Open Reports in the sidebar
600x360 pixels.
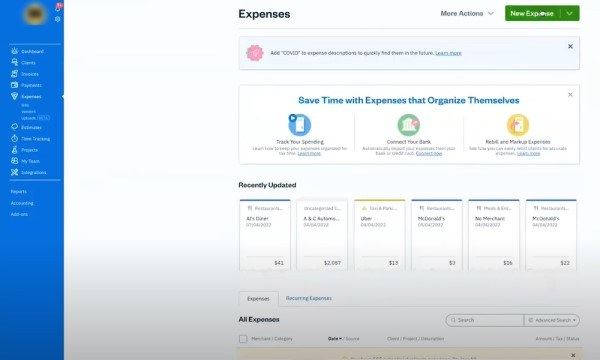[x=19, y=191]
